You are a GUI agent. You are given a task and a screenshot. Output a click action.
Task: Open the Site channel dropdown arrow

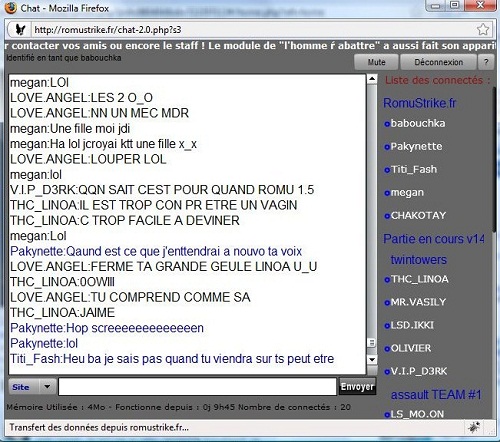click(47, 387)
